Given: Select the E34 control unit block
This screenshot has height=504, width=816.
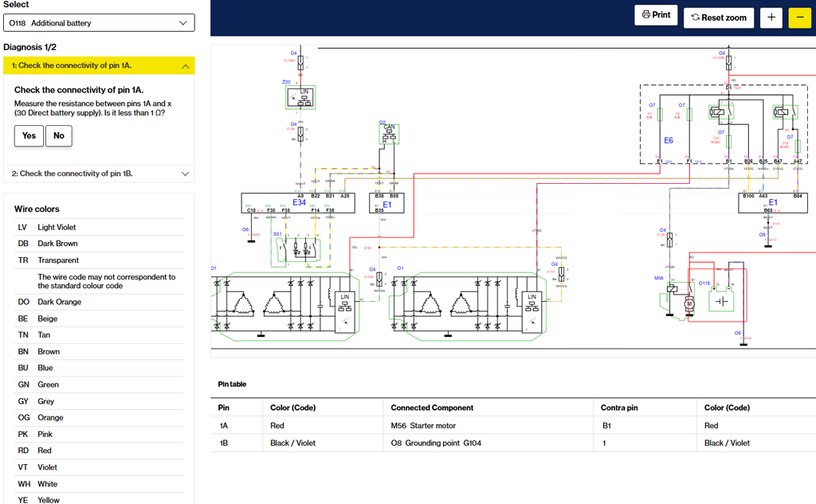Looking at the screenshot, I should click(299, 203).
